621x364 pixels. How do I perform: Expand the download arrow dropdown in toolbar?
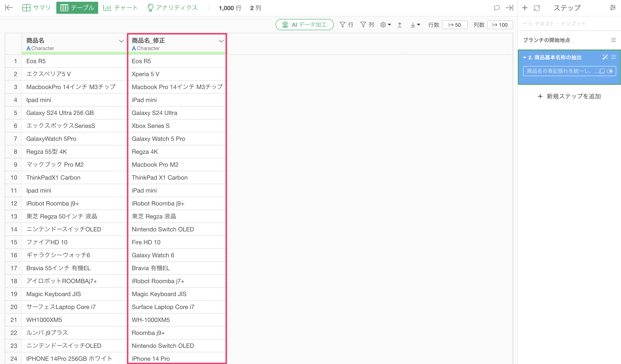415,25
